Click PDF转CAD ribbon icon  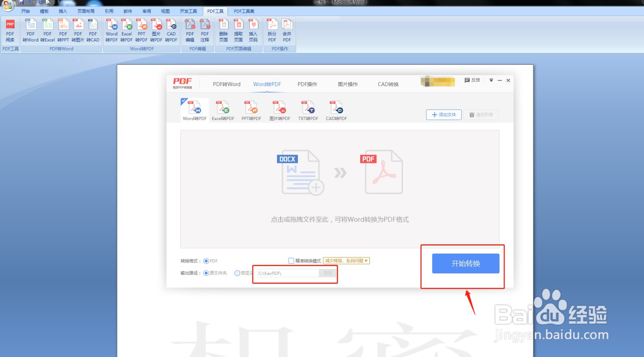[x=93, y=31]
